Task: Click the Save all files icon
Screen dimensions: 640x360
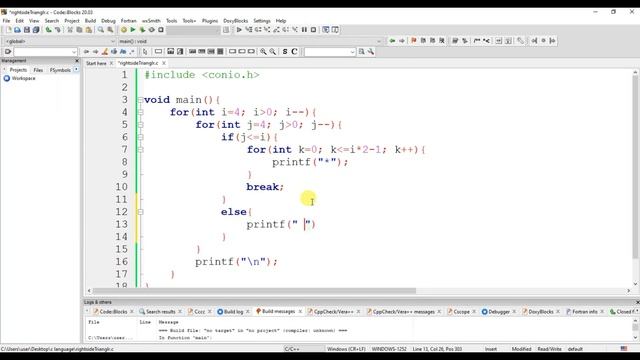Action: [x=36, y=30]
